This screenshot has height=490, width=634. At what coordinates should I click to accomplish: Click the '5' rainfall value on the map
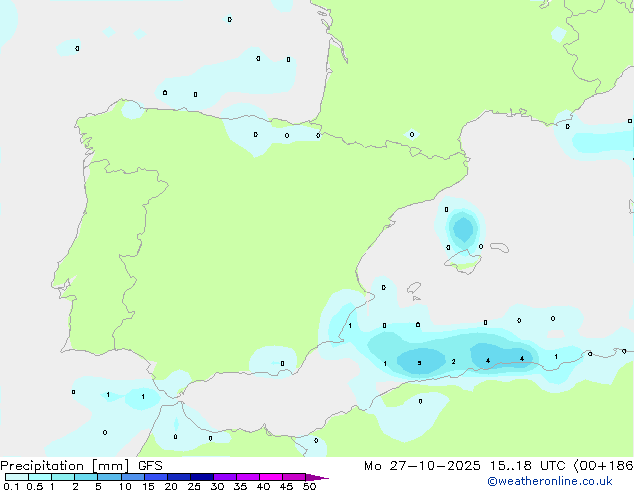coord(419,363)
